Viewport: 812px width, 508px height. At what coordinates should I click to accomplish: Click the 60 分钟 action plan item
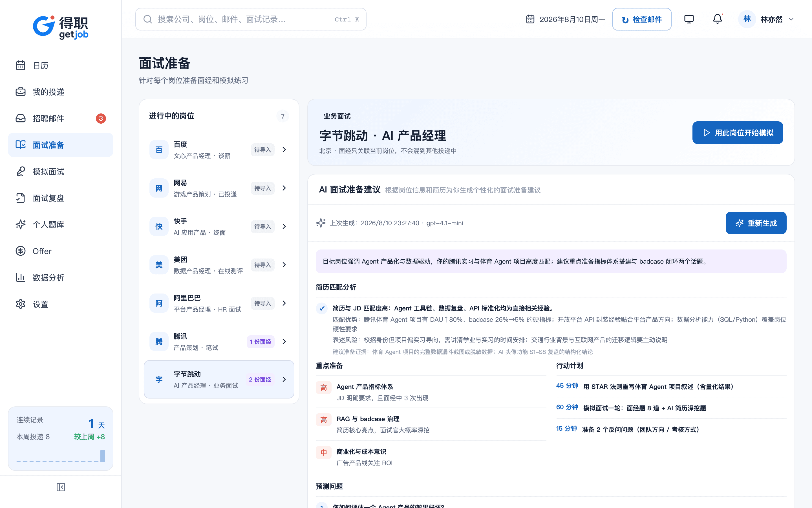[671, 408]
